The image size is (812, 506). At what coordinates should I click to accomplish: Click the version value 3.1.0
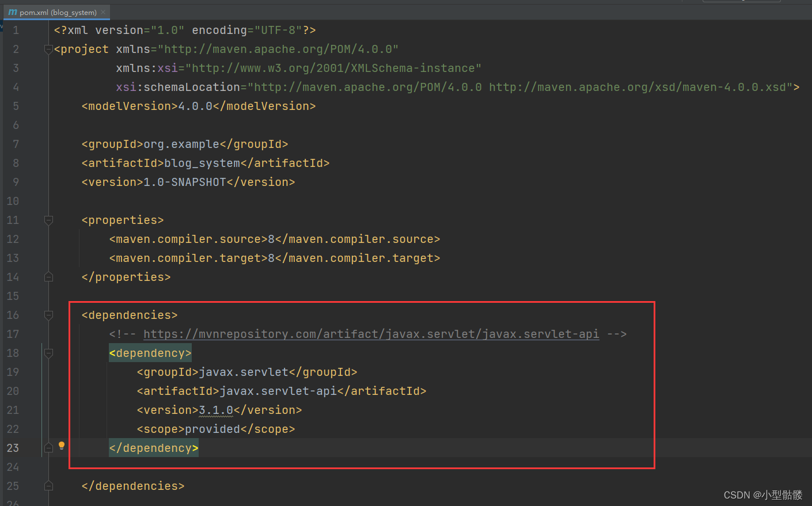click(x=216, y=410)
